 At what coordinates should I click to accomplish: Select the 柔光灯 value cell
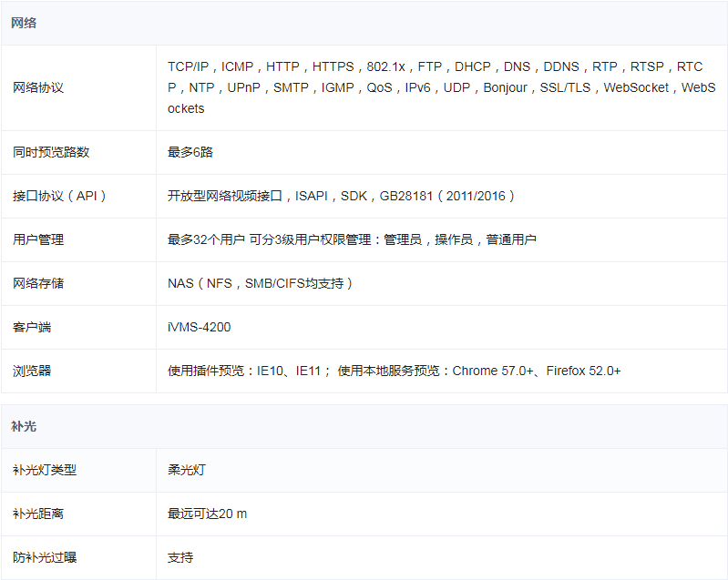click(187, 470)
